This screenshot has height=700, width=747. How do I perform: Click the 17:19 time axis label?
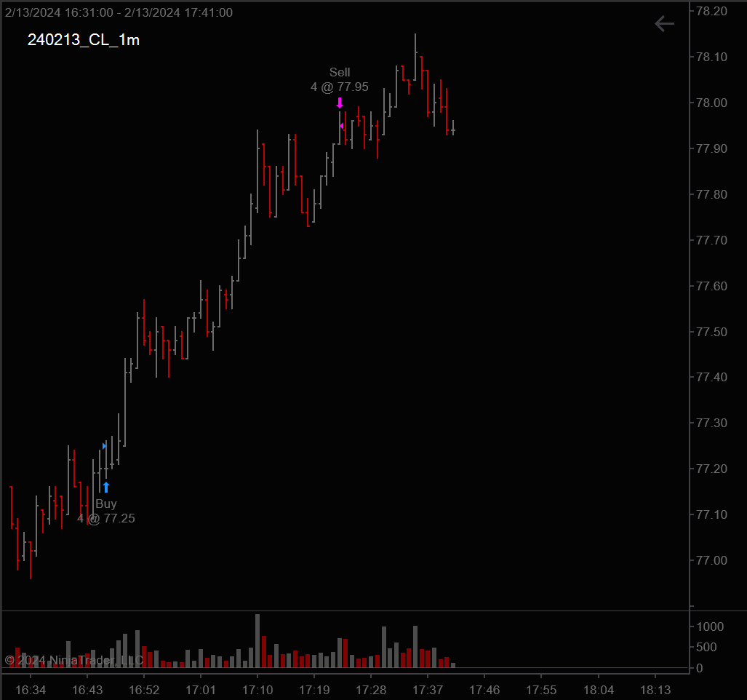314,690
